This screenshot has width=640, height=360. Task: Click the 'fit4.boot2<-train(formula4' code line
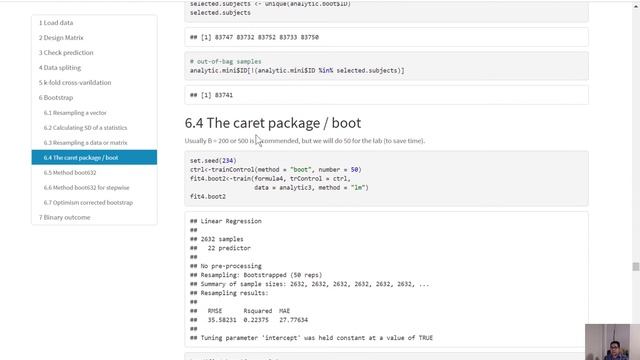[x=270, y=179]
